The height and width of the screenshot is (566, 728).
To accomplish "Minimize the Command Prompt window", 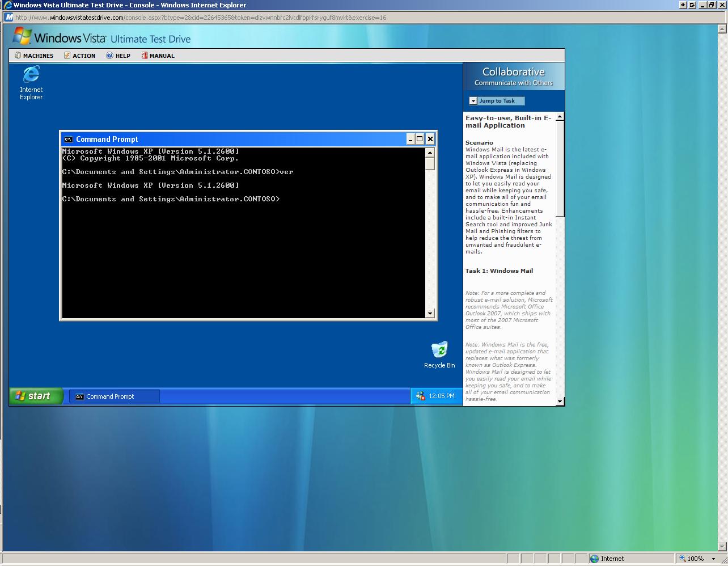I will click(x=410, y=140).
